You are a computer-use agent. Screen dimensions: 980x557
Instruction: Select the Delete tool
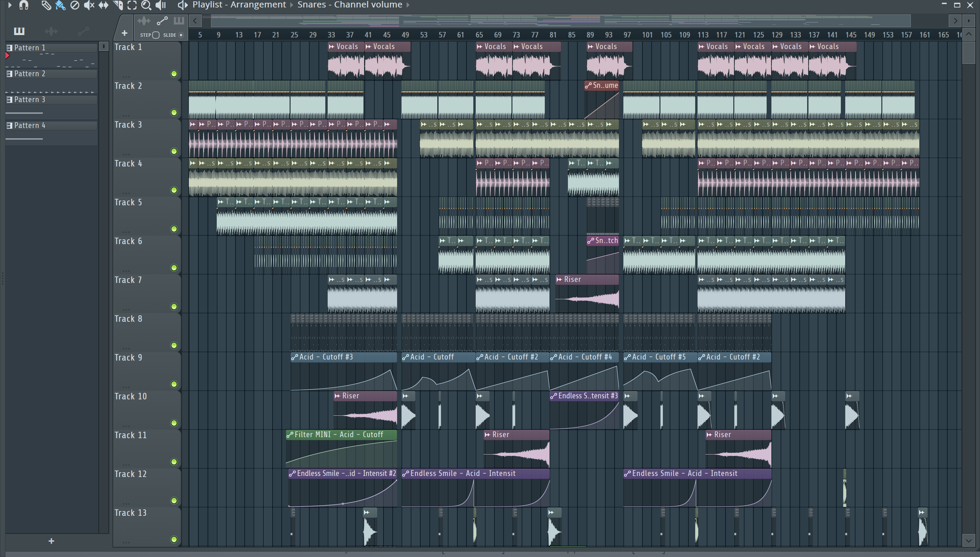75,5
